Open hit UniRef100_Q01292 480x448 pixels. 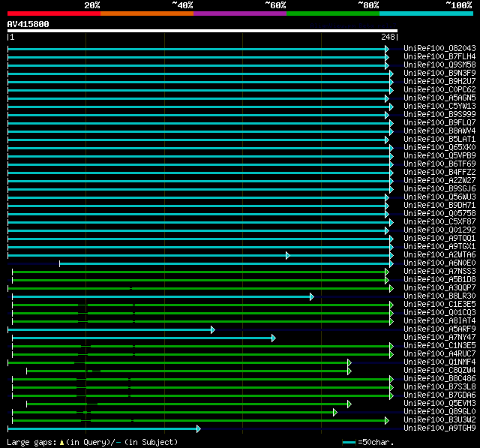[439, 230]
